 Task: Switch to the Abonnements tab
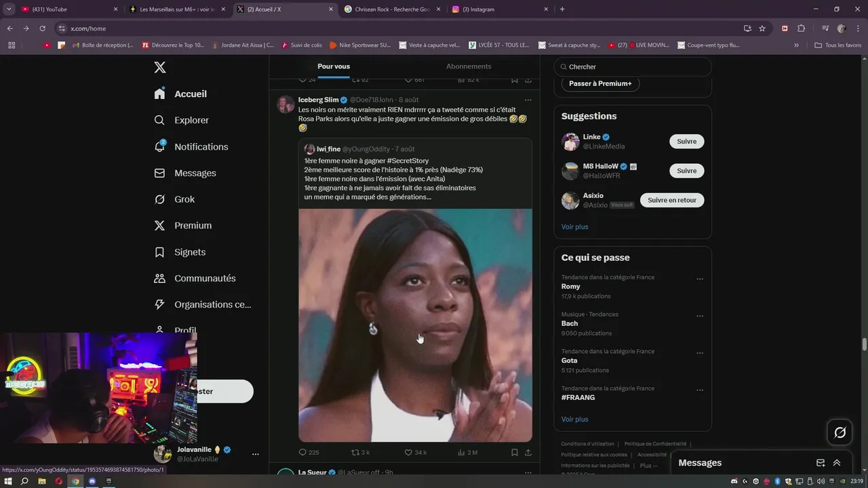pyautogui.click(x=469, y=66)
